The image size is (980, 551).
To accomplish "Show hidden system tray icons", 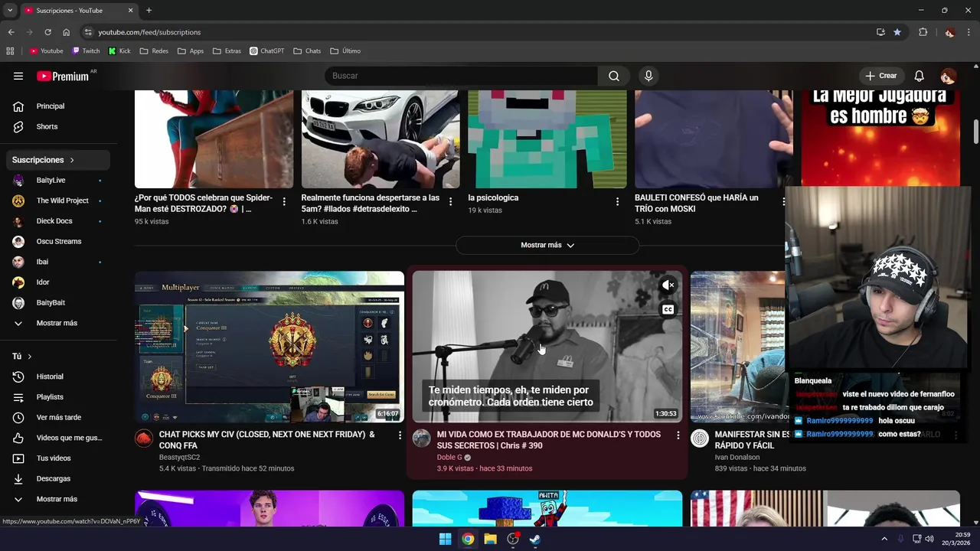I will (x=884, y=539).
